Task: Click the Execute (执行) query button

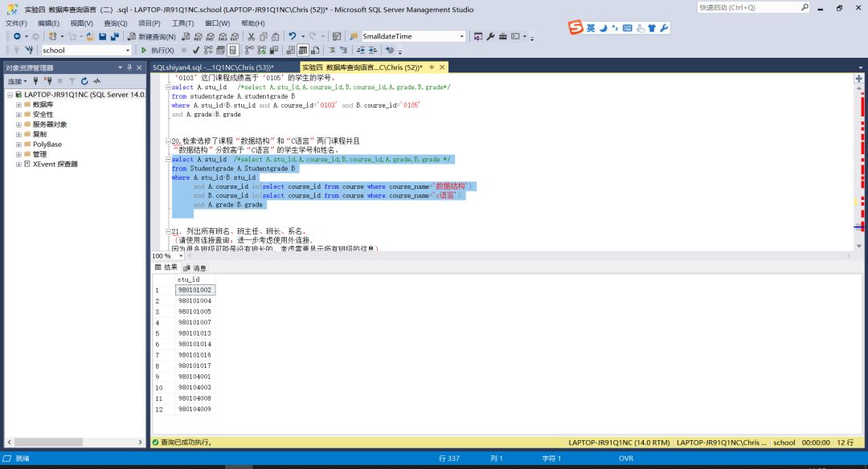Action: pyautogui.click(x=158, y=51)
